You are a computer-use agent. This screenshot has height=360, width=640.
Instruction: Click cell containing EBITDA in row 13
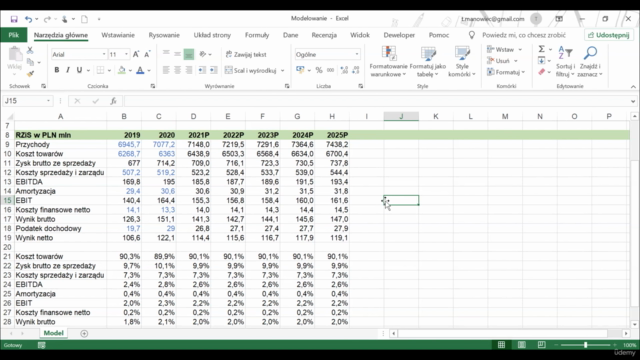pyautogui.click(x=60, y=182)
